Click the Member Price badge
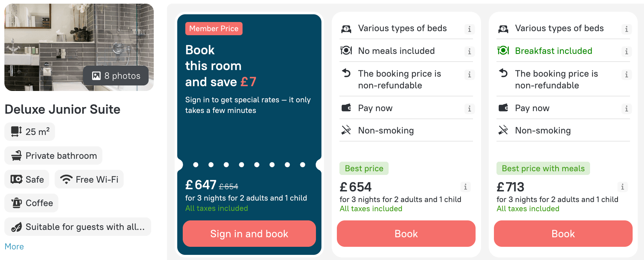Viewport: 644px width, 260px height. point(214,29)
